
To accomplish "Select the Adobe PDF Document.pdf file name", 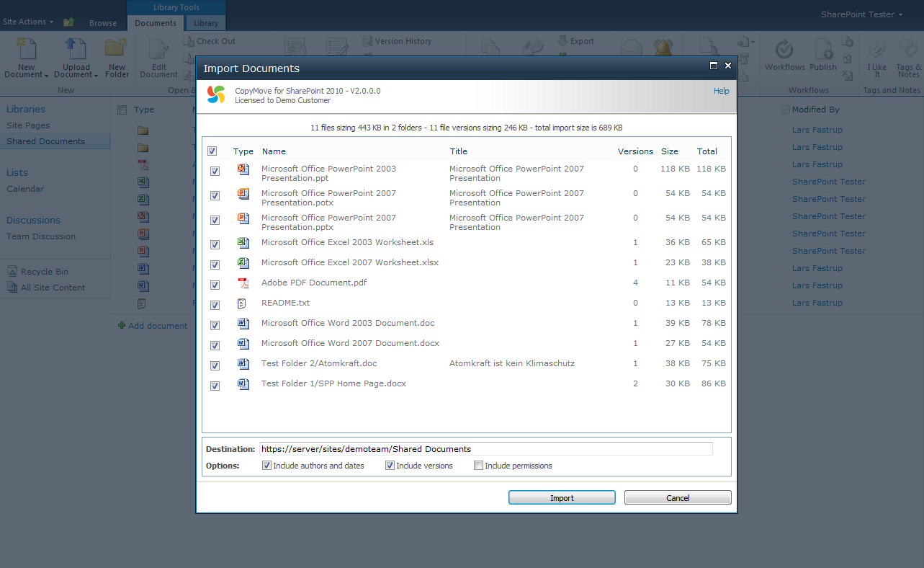I will click(314, 283).
